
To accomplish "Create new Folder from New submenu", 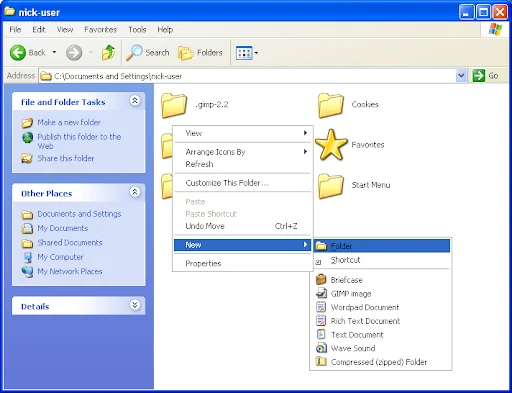I will coord(382,246).
